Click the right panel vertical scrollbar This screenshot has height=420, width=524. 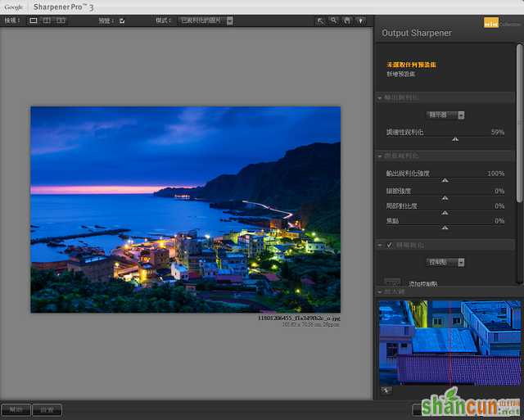519,124
